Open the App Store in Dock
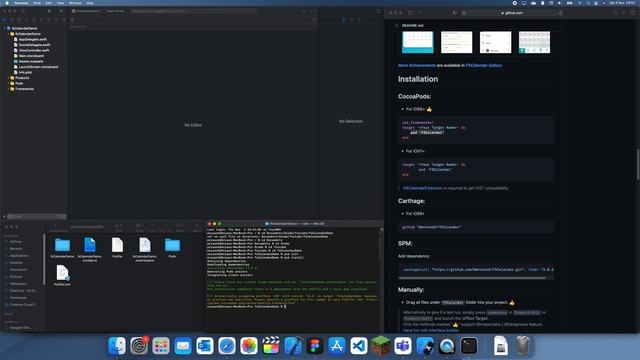This screenshot has height=360, width=640. pyautogui.click(x=337, y=346)
